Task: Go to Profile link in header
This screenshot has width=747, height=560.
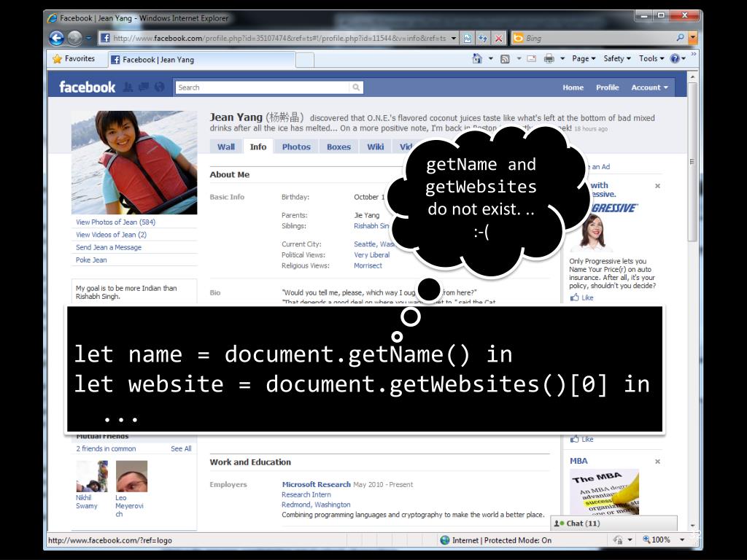Action: 608,87
